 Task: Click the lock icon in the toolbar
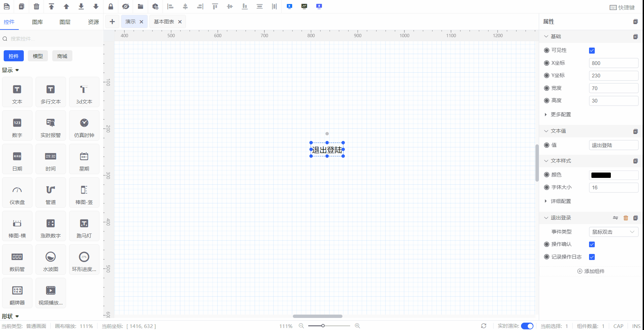tap(111, 6)
